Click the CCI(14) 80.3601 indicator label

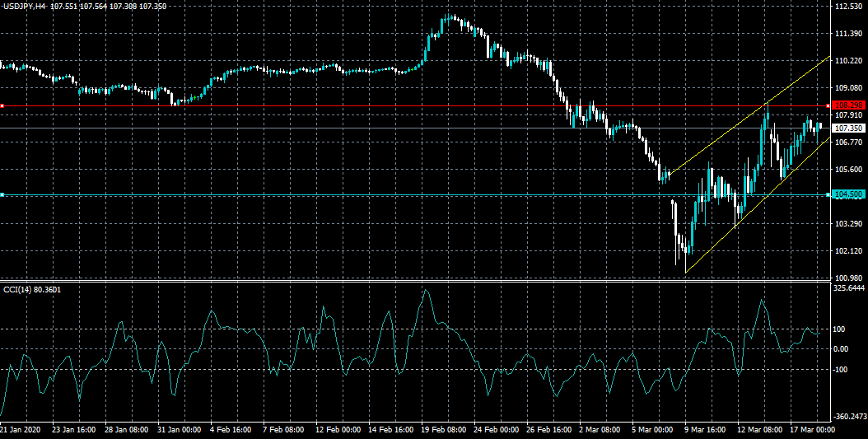click(32, 288)
